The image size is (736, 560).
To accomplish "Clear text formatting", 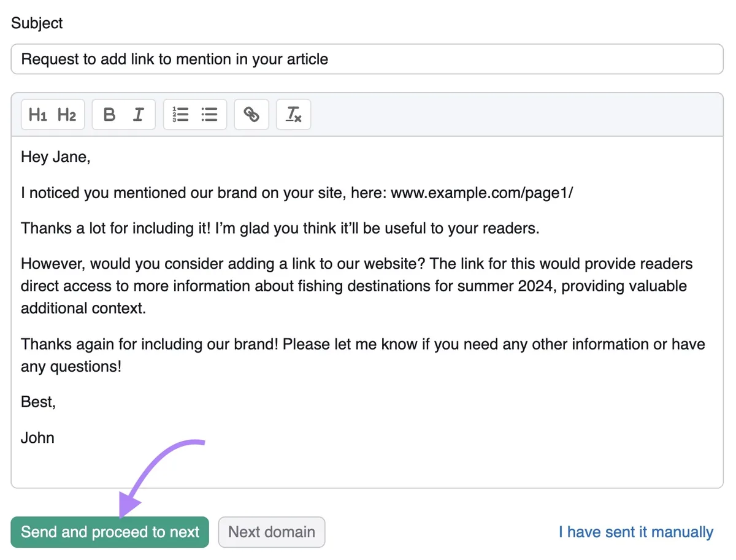I will coord(294,115).
